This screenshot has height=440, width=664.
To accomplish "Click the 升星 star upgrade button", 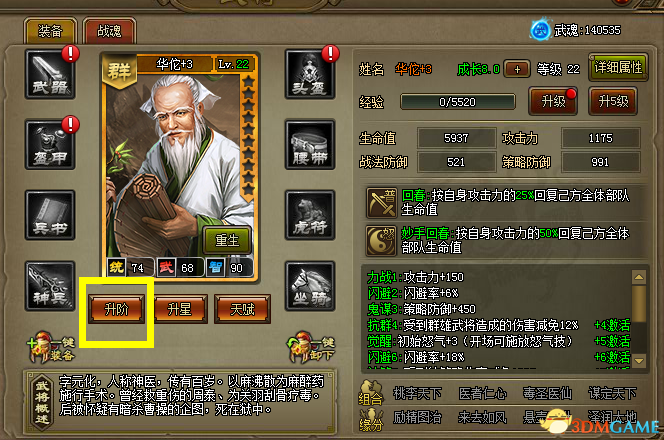I will click(180, 310).
